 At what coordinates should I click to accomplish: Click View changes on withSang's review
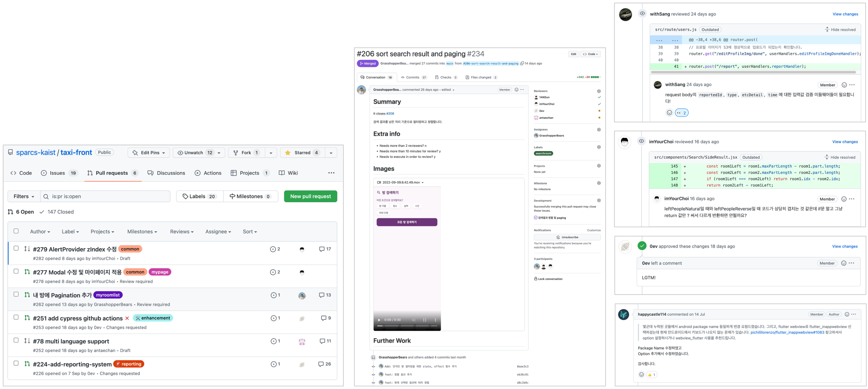pyautogui.click(x=845, y=14)
